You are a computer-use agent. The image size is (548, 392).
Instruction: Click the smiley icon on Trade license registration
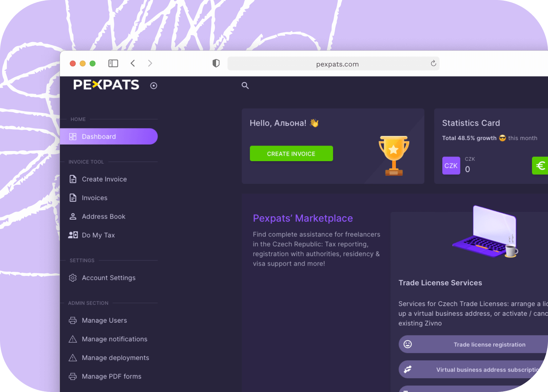tap(408, 344)
